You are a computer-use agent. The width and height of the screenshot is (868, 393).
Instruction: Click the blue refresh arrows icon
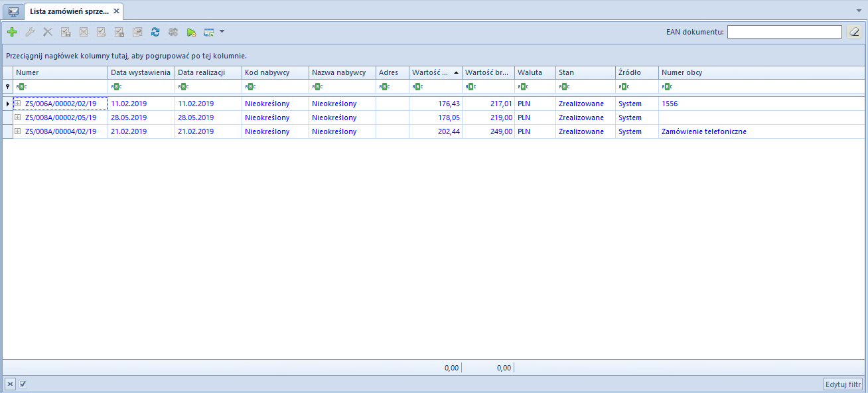click(x=155, y=32)
